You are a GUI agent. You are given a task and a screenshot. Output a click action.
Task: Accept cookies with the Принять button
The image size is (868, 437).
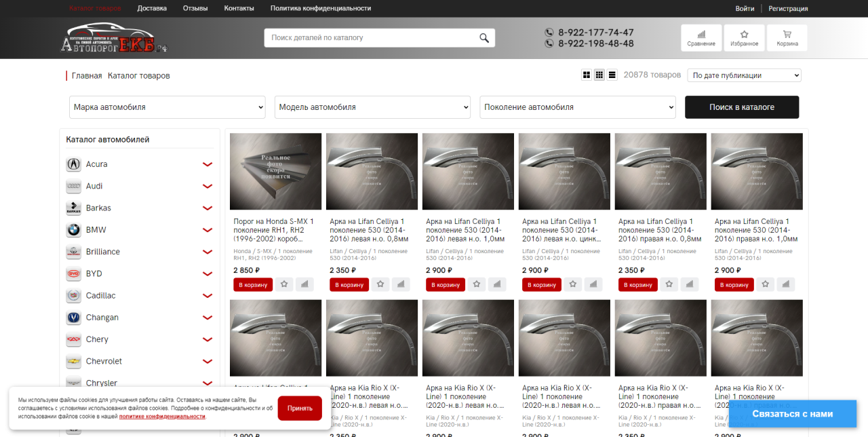pyautogui.click(x=300, y=408)
